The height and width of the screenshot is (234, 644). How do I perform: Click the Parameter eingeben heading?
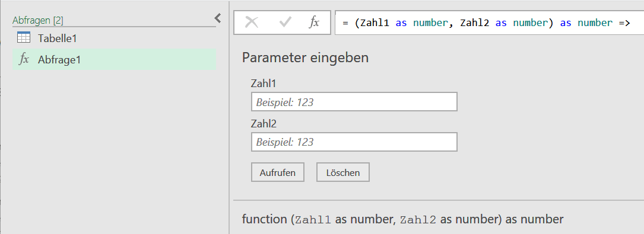[x=305, y=58]
